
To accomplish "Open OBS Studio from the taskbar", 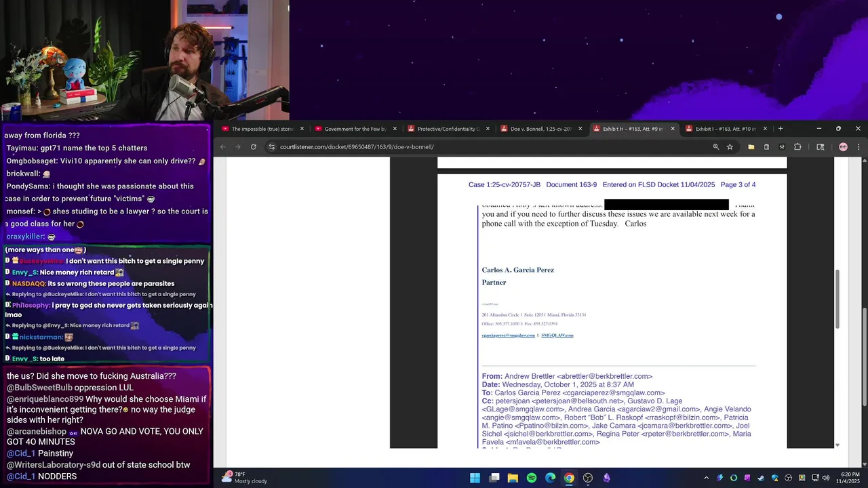I will point(588,478).
